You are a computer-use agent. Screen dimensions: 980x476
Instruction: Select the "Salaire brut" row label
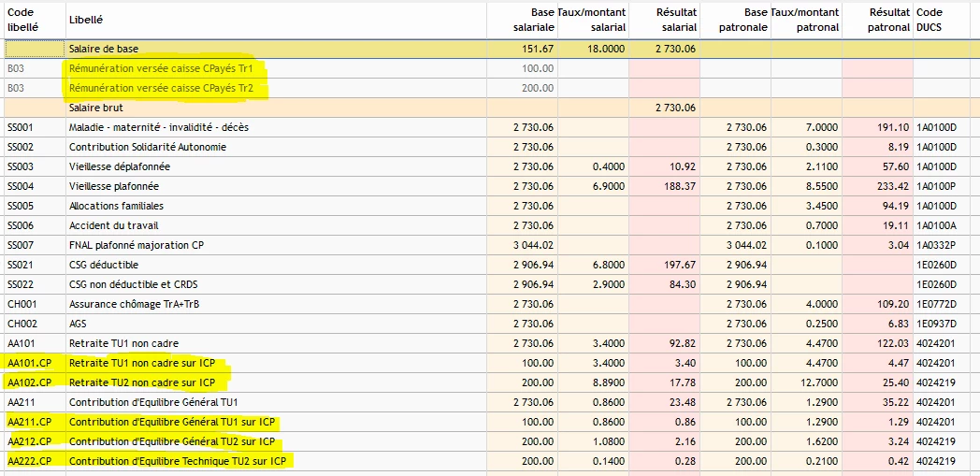coord(96,108)
